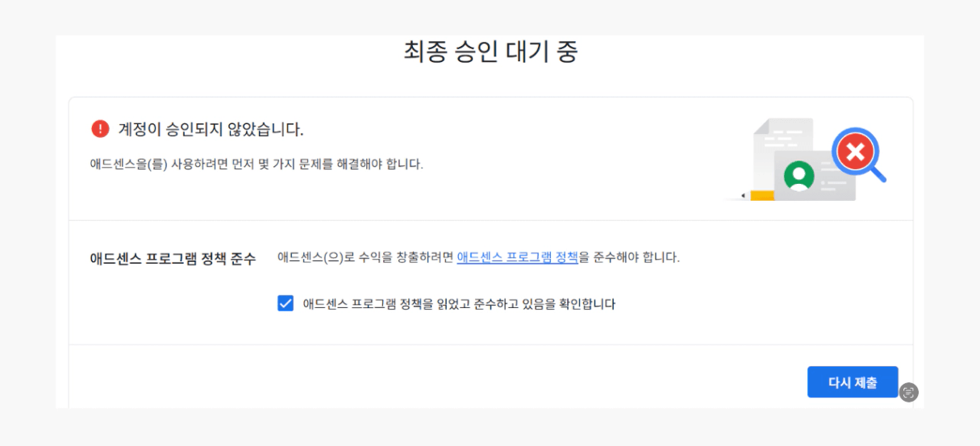Click the red exclamation error icon
This screenshot has height=446, width=980.
(x=100, y=129)
